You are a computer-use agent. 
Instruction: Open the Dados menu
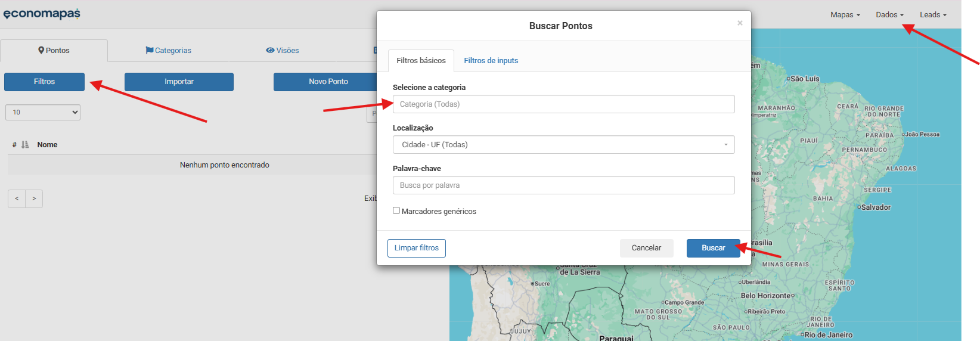pos(889,15)
